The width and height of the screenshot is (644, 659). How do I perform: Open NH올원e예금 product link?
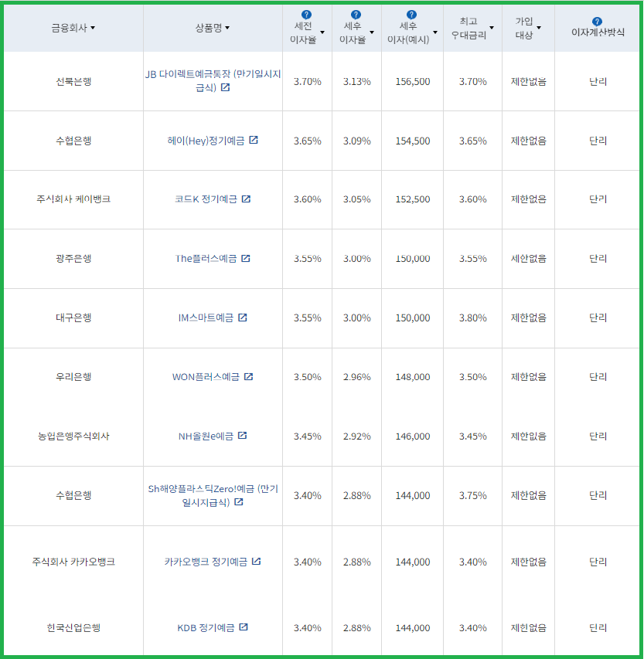[x=206, y=437]
